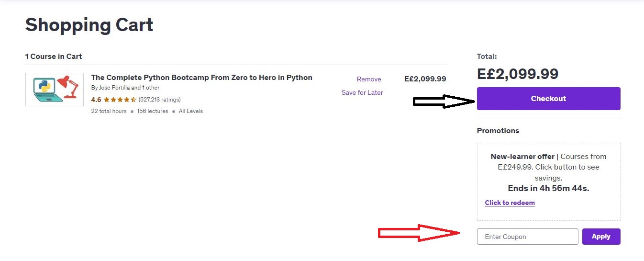Open the Python Bootcamp course thumbnail
Screen dimensions: 644x261
pyautogui.click(x=55, y=90)
